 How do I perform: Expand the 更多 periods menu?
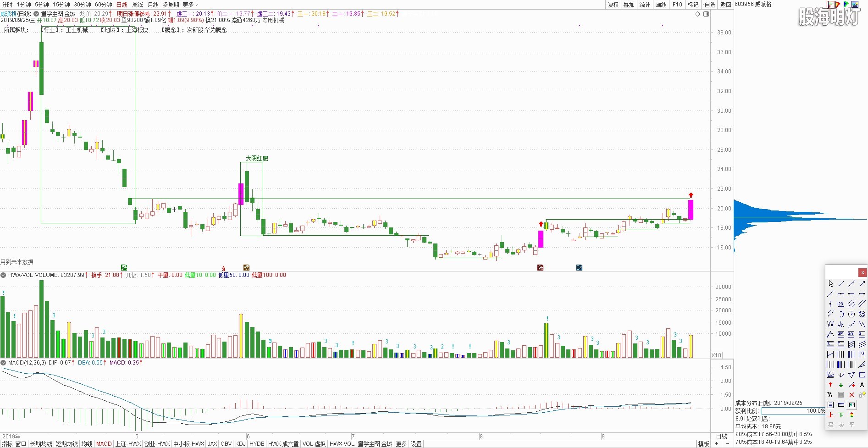(x=190, y=5)
